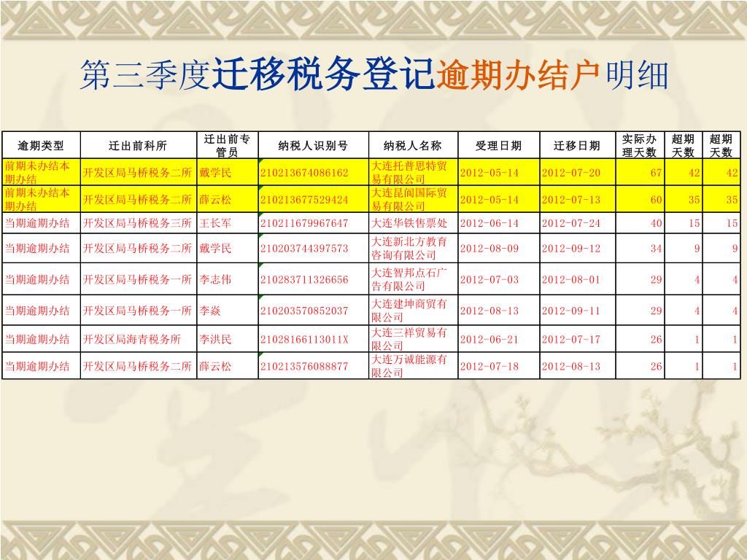Click acceptance date 2012-08-13
This screenshot has height=560, width=747.
click(489, 311)
